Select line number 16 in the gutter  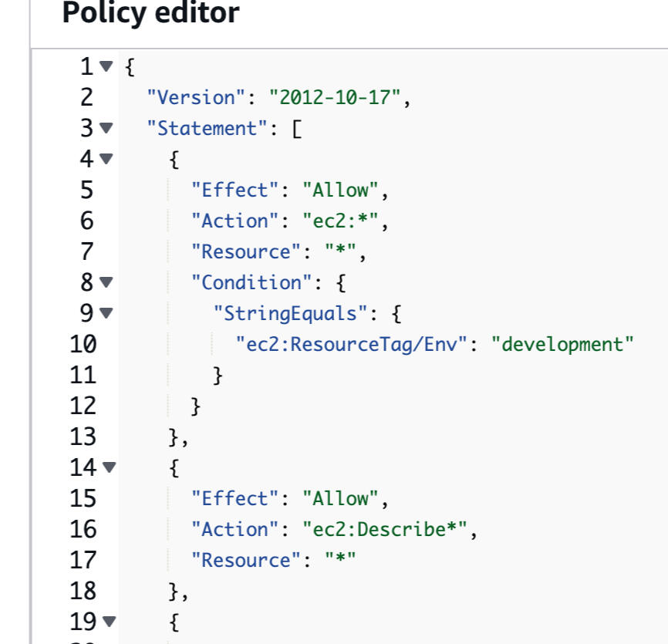point(83,529)
